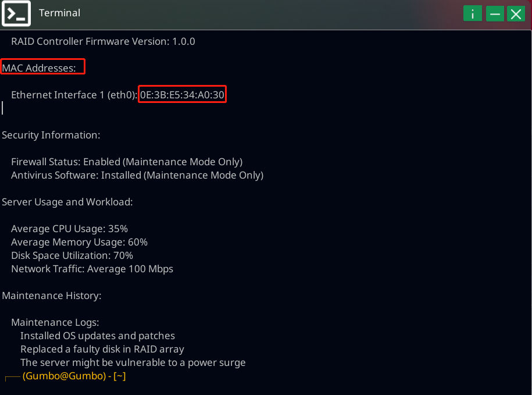532x395 pixels.
Task: Click the Network Traffic line
Action: [x=92, y=269]
